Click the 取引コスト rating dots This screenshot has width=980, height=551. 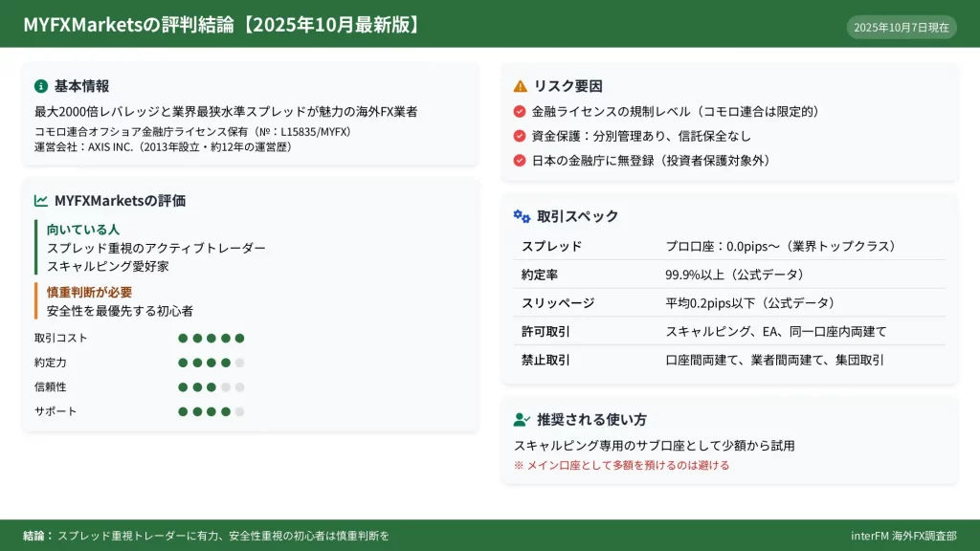point(211,338)
